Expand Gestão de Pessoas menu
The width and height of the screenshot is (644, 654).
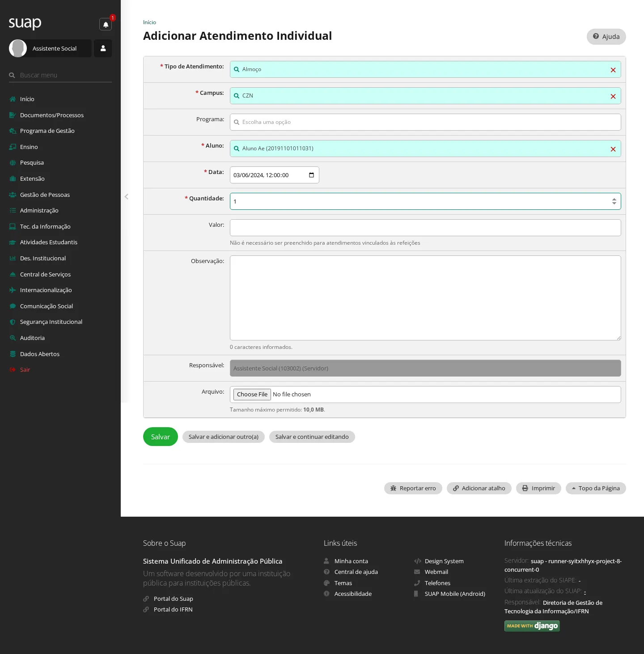coord(45,195)
